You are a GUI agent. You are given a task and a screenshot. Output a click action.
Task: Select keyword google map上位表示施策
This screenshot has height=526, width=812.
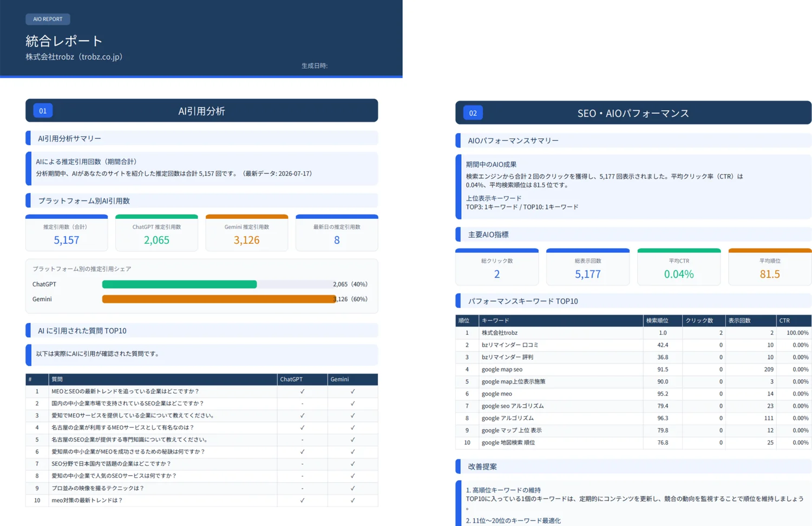tap(514, 381)
